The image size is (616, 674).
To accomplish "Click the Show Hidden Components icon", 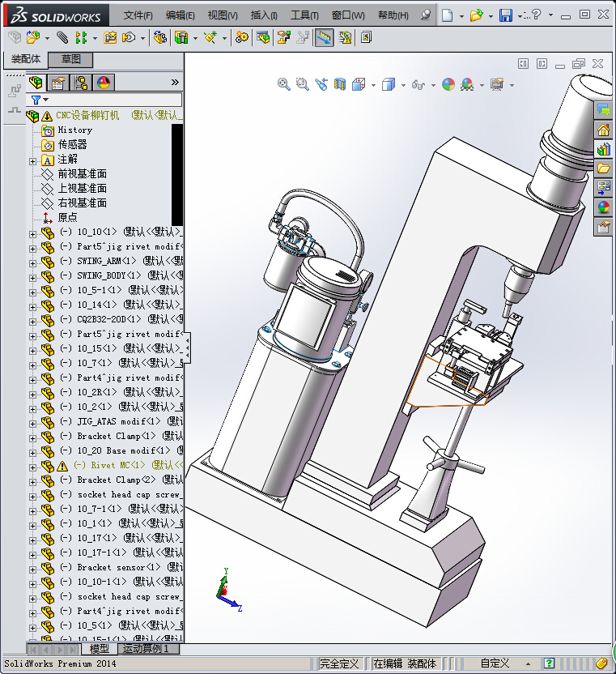I will (x=159, y=38).
